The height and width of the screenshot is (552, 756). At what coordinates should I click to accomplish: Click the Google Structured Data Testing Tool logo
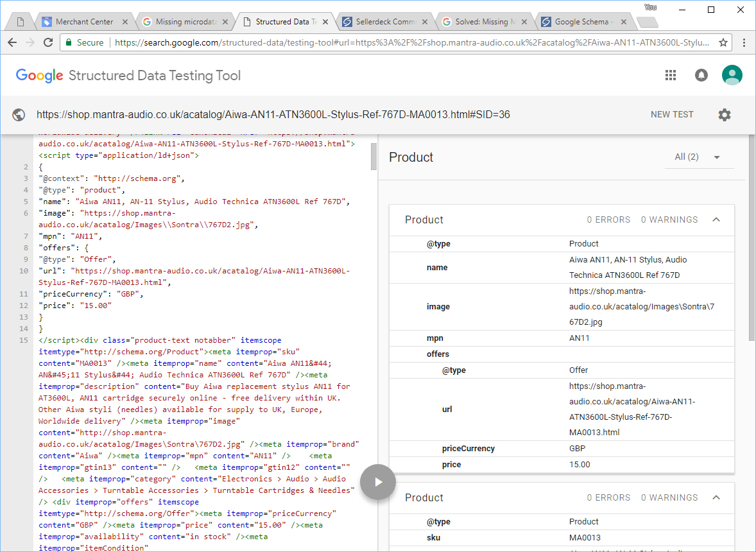[x=128, y=76]
